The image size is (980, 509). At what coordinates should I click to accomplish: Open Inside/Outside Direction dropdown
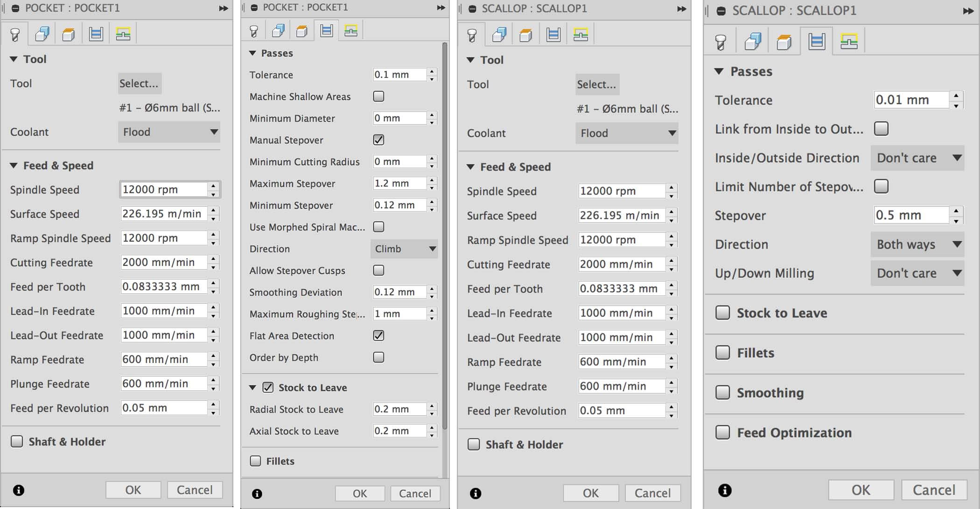tap(917, 158)
